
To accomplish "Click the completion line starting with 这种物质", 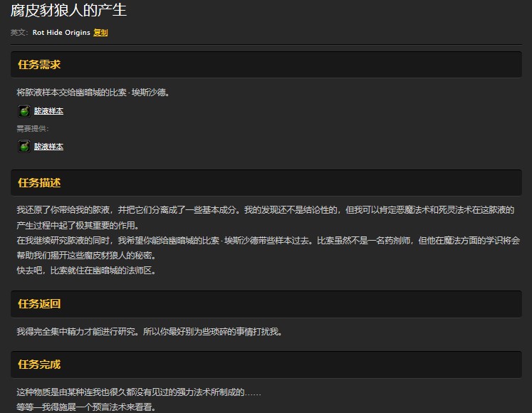I will pos(139,392).
